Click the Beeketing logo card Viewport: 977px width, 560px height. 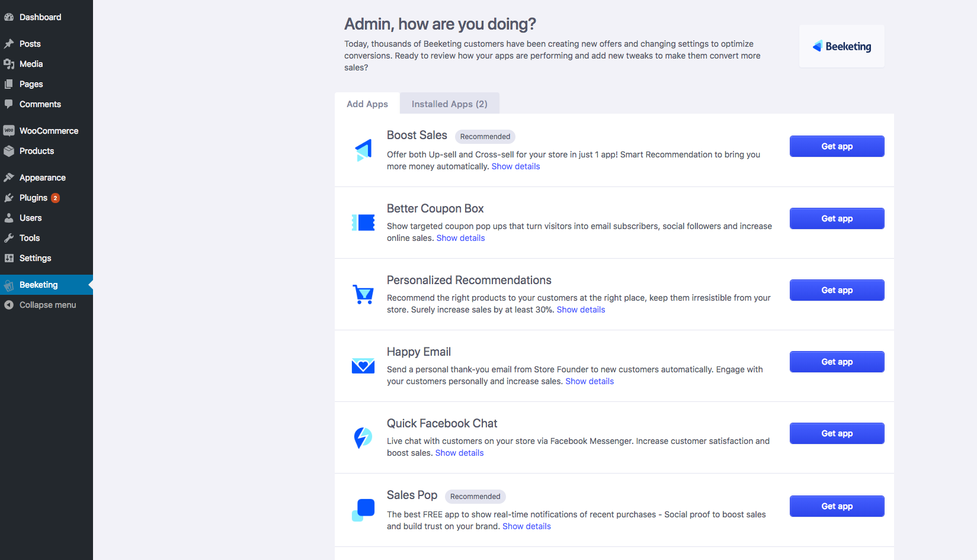click(841, 46)
